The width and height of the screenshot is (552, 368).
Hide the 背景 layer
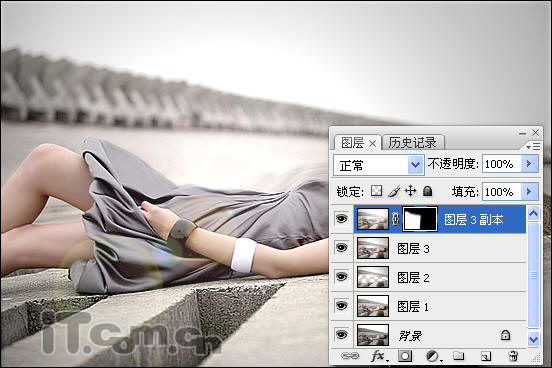pyautogui.click(x=341, y=335)
